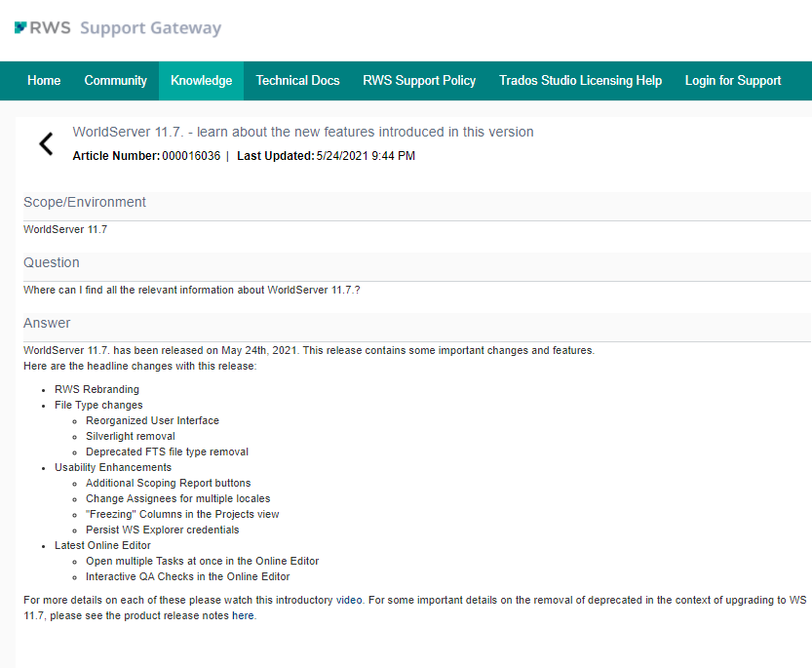The image size is (812, 668).
Task: Click the Scope/Environment section heading
Action: [x=85, y=202]
